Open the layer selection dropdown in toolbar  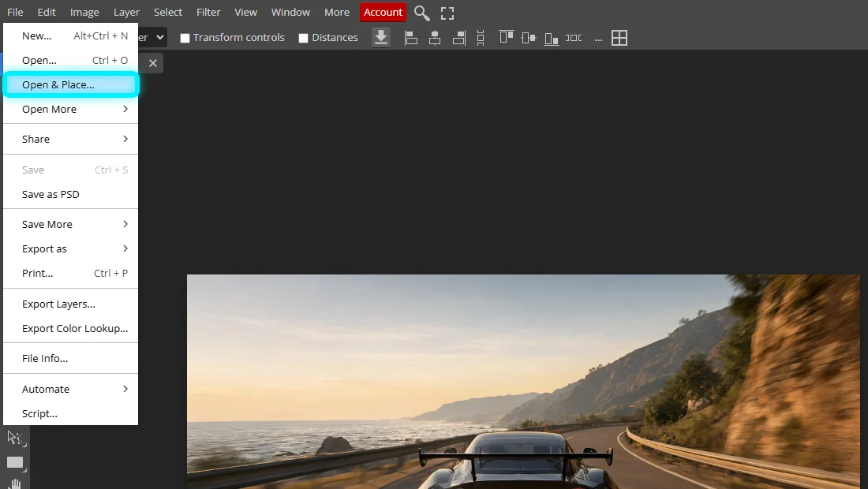point(152,38)
